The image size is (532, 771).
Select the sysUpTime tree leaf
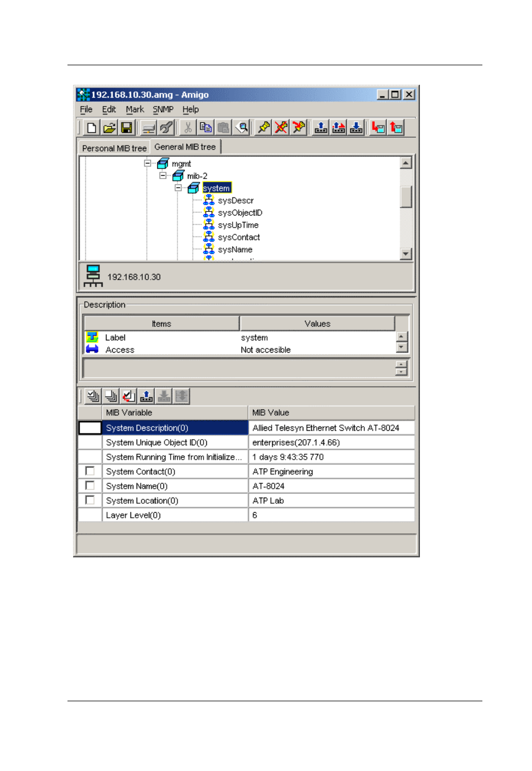[238, 225]
